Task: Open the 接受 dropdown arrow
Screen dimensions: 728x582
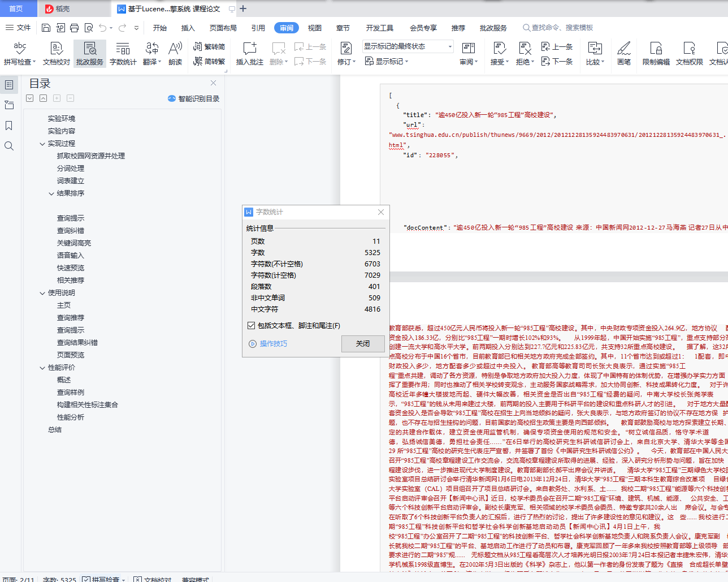Action: 507,62
